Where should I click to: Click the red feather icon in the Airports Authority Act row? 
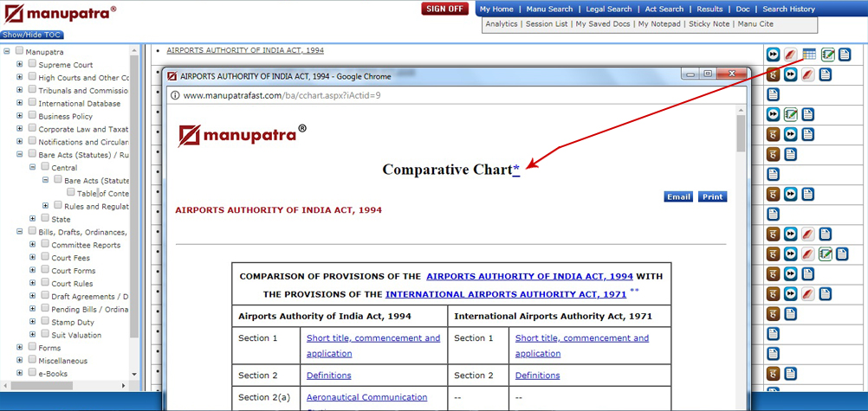pos(791,55)
